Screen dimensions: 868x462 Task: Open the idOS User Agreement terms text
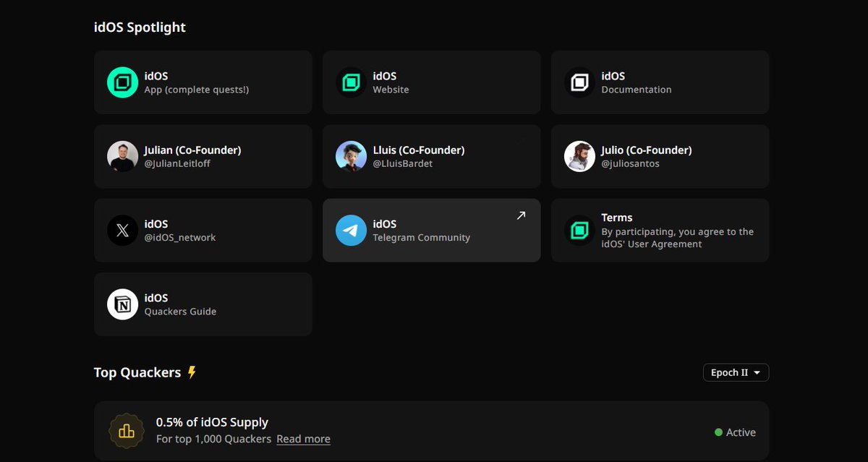click(x=677, y=238)
